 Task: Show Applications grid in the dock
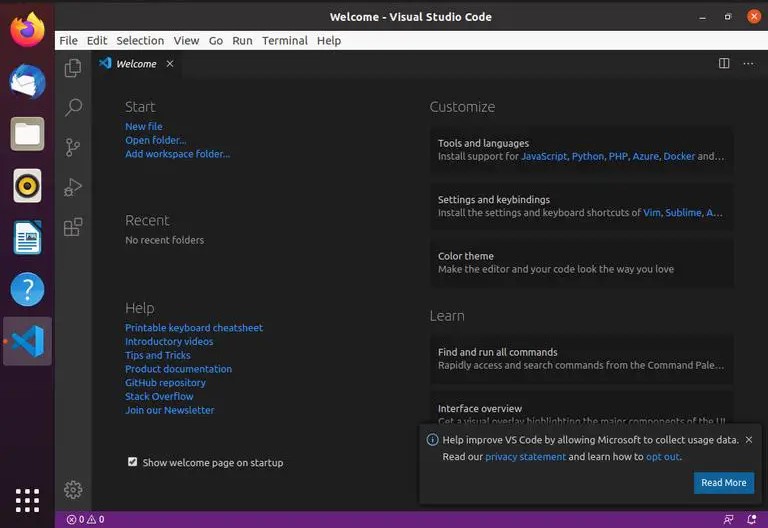27,500
